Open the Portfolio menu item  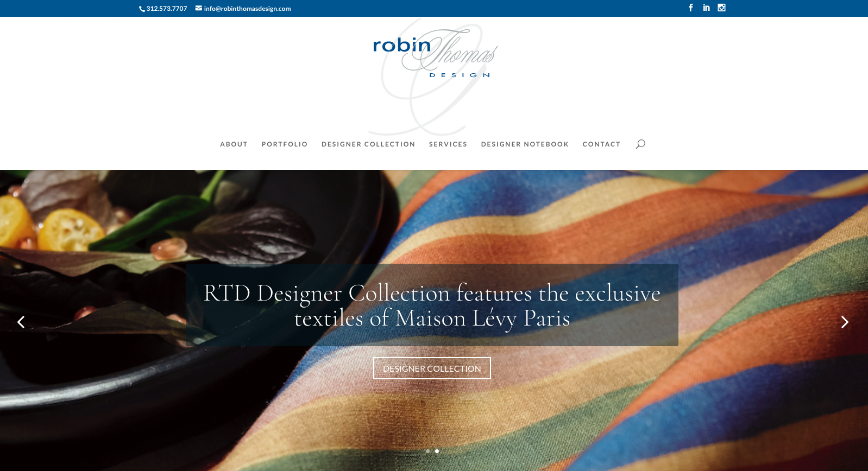(x=285, y=144)
